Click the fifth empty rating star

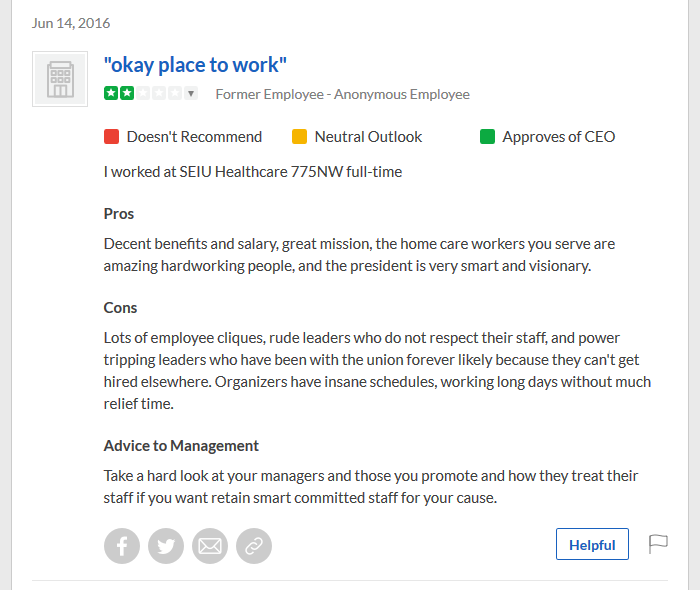click(x=175, y=93)
